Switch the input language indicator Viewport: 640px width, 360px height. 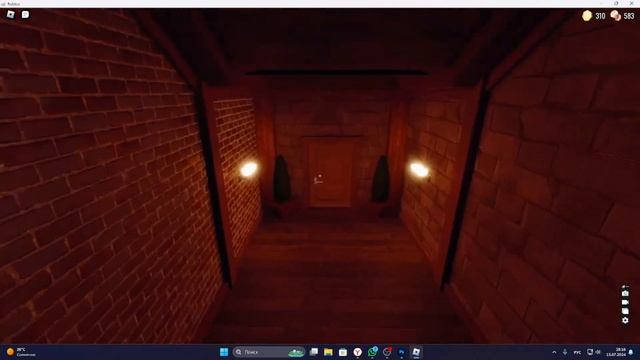tap(577, 352)
